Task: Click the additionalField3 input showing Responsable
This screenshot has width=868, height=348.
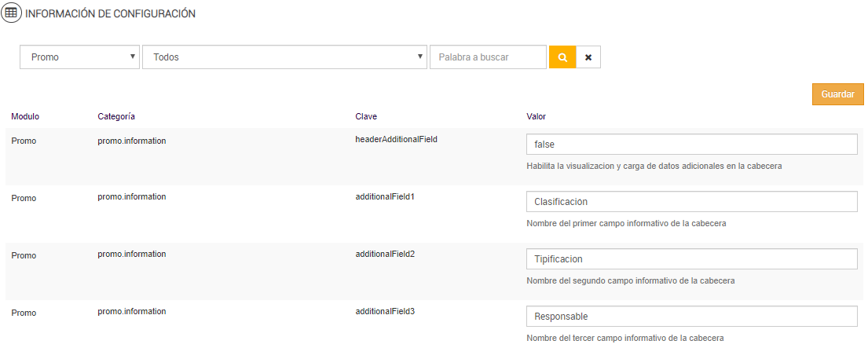Action: (x=691, y=317)
